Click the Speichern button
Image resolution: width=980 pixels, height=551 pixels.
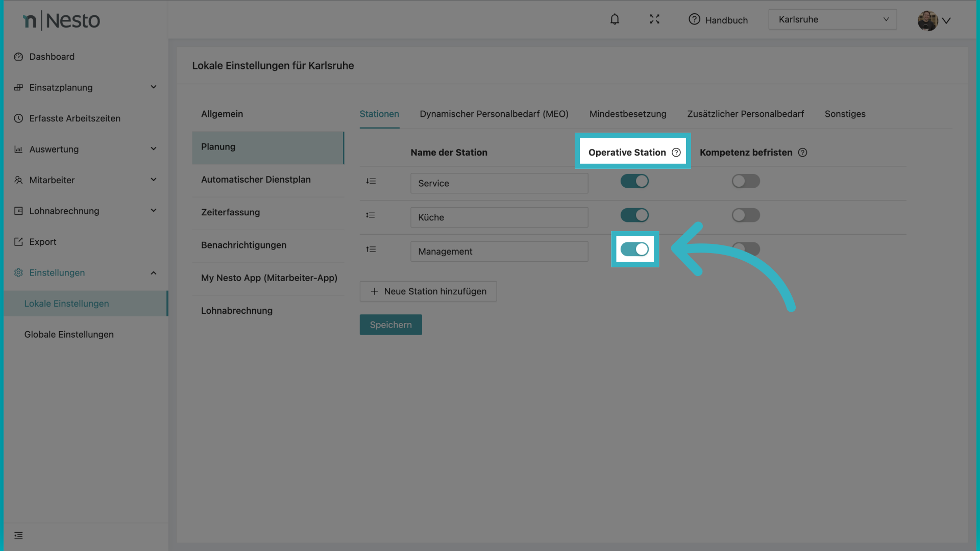click(x=390, y=325)
